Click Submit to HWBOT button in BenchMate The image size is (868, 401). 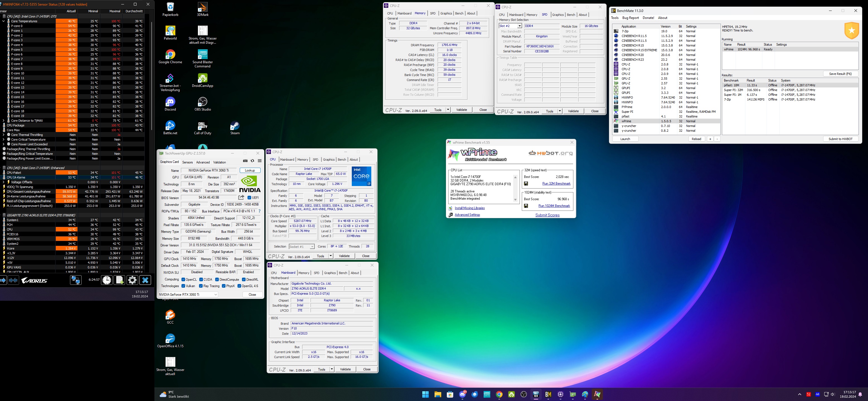[x=840, y=139]
